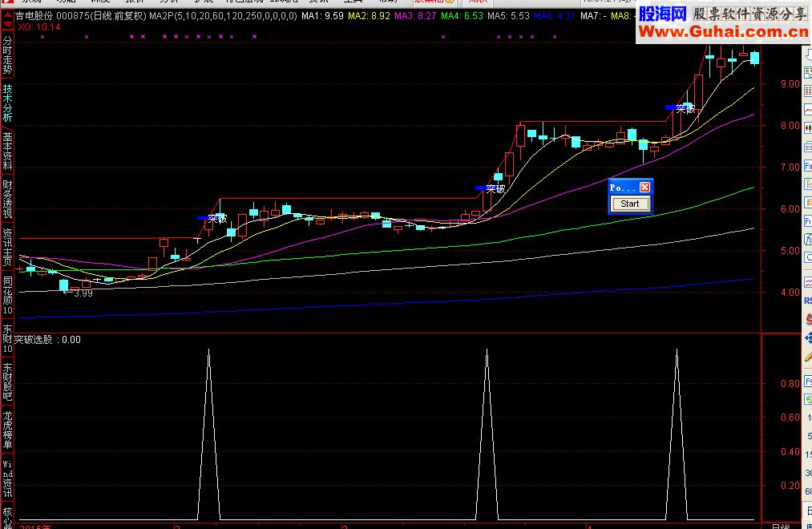Click the Start button in the small dialog
Image resolution: width=812 pixels, height=529 pixels.
[x=630, y=204]
